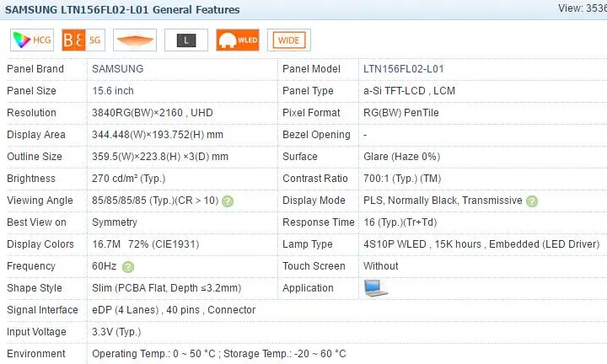Click the Panel Type label
This screenshot has height=364, width=607.
(308, 91)
